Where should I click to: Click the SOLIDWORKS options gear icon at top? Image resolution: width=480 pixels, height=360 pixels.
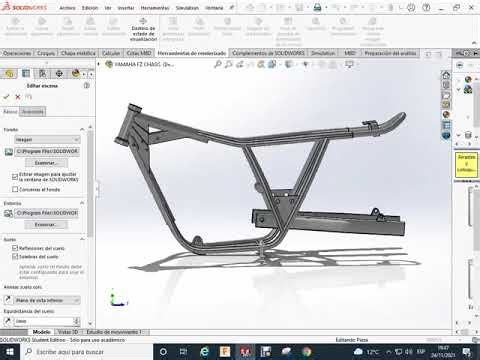(x=411, y=7)
